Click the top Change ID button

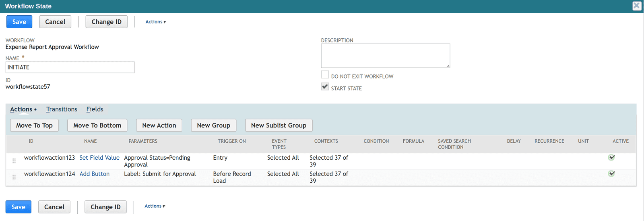[106, 22]
